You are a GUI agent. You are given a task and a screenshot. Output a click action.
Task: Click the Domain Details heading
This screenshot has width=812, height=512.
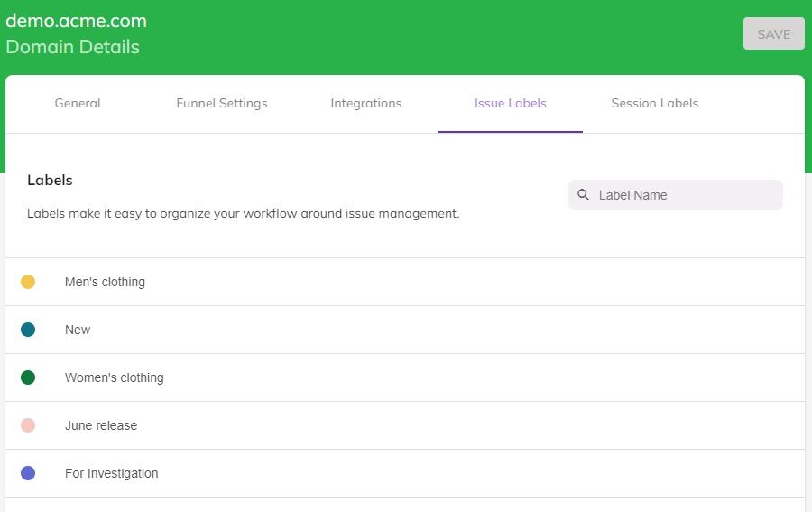72,47
